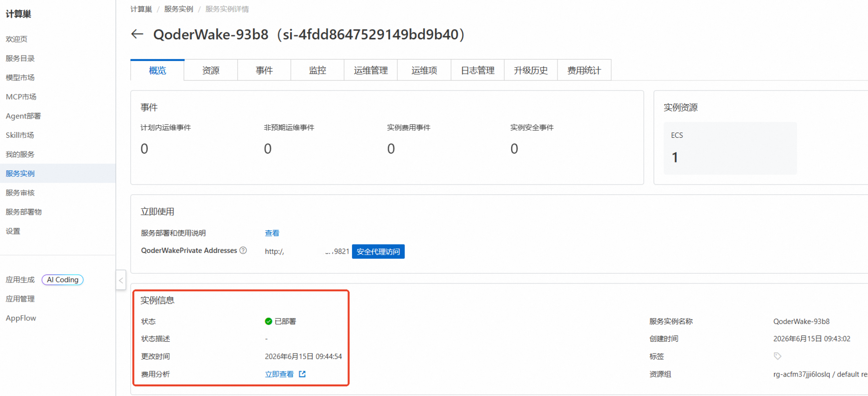Open 服务审核 in the sidebar
868x396 pixels.
click(20, 192)
